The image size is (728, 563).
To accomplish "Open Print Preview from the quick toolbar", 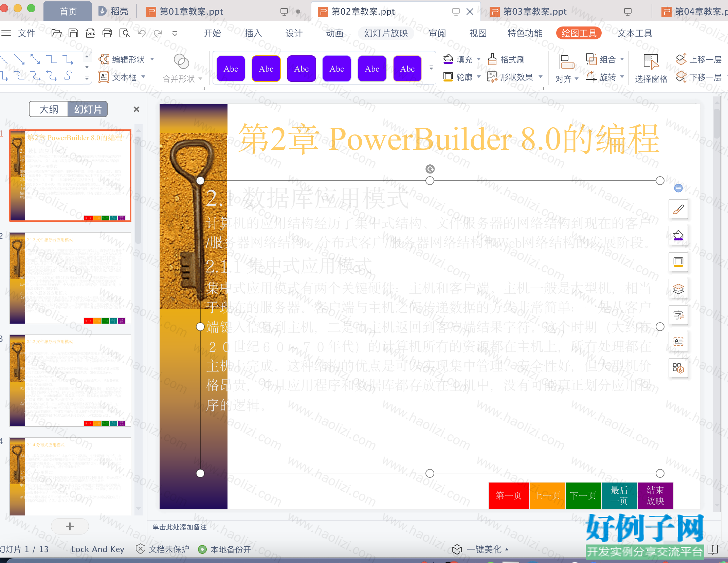I will click(x=124, y=33).
